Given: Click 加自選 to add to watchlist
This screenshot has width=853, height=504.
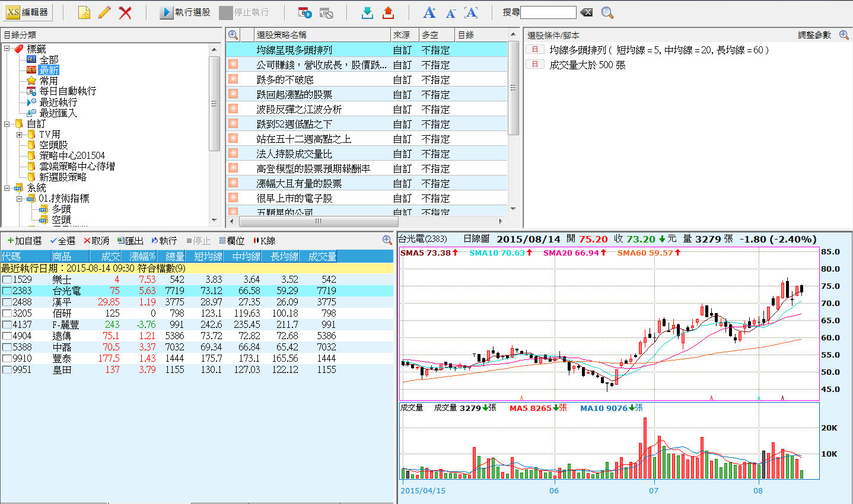Looking at the screenshot, I should click(24, 241).
